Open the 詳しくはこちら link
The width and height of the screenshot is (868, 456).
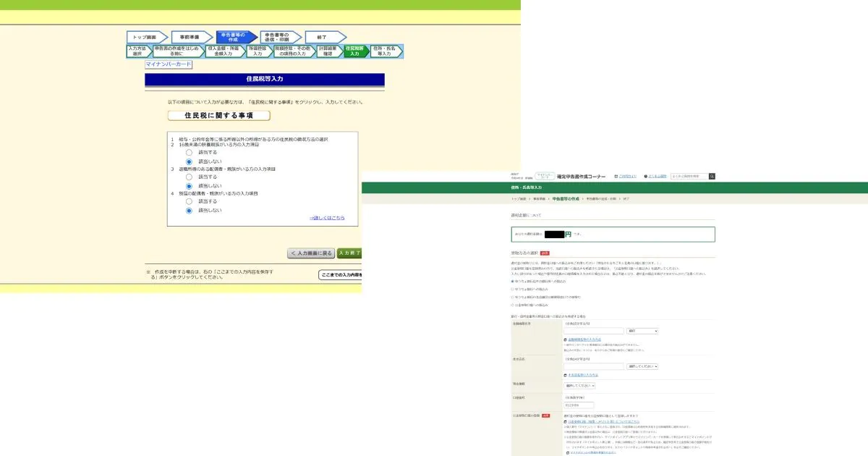click(327, 218)
